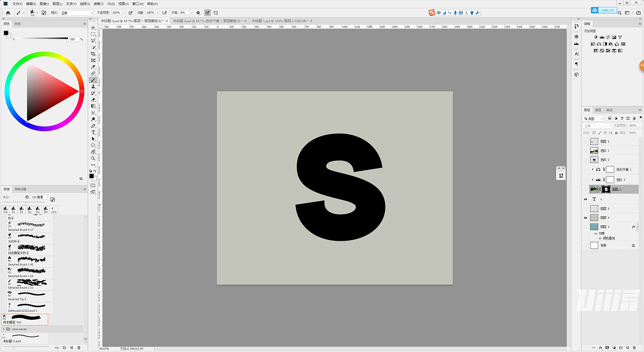Image resolution: width=644 pixels, height=352 pixels.
Task: Select the Horizontal Type tool
Action: point(93,132)
